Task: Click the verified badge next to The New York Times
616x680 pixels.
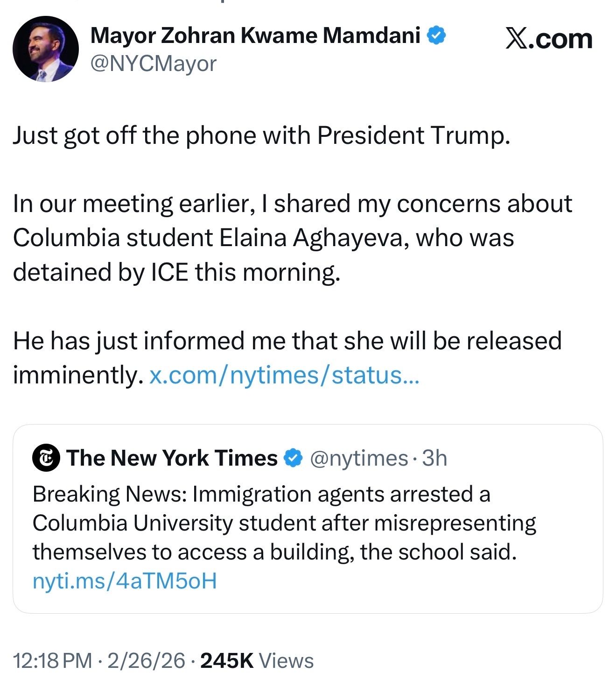Action: tap(293, 458)
